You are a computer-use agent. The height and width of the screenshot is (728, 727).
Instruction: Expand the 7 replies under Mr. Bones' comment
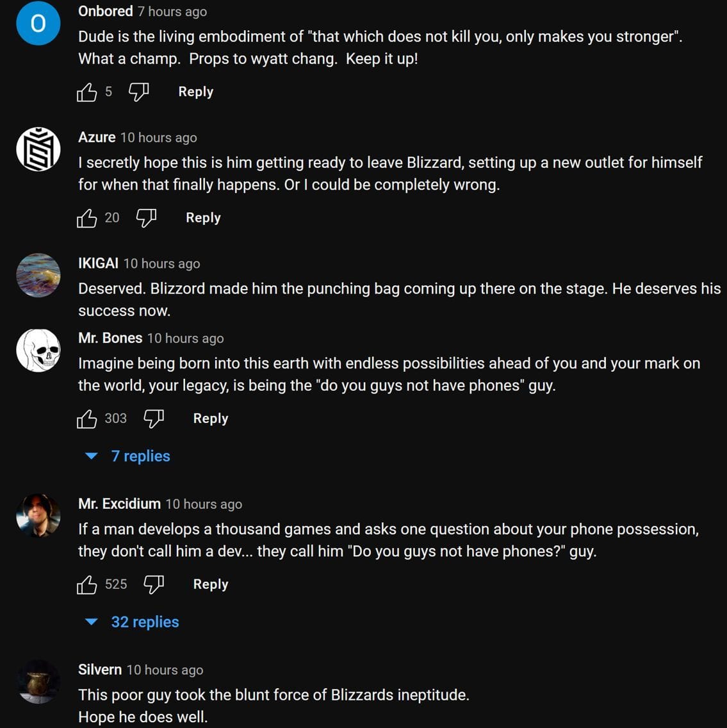(x=140, y=456)
